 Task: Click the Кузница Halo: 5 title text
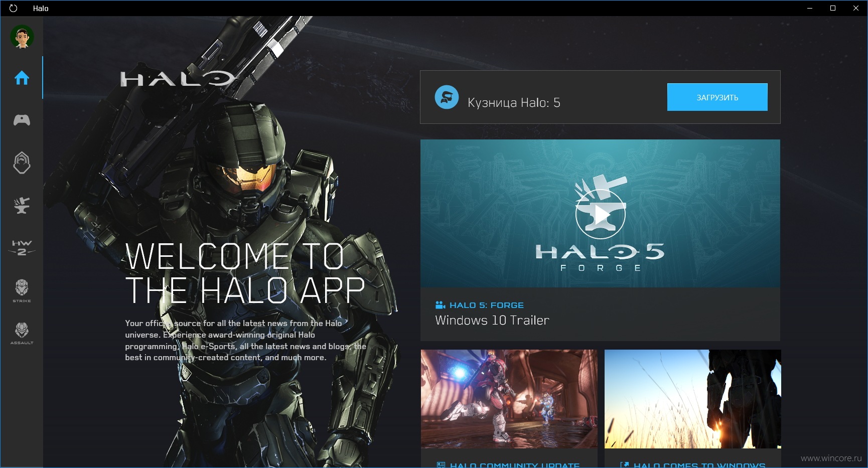[514, 103]
